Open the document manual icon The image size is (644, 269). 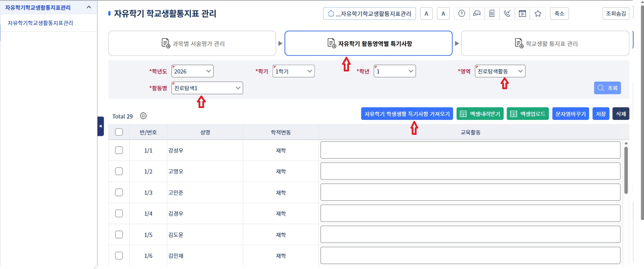pyautogui.click(x=492, y=14)
